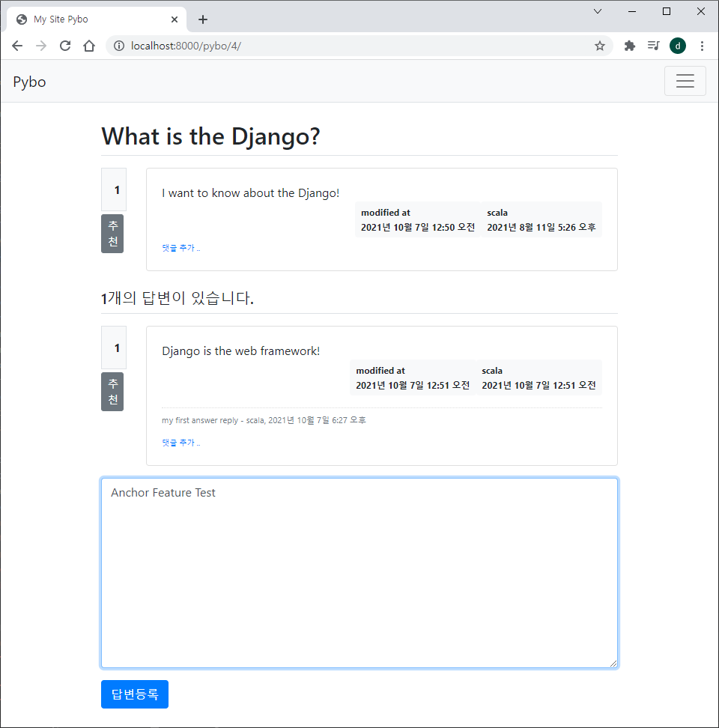
Task: Click the Pybo brand link
Action: [29, 82]
